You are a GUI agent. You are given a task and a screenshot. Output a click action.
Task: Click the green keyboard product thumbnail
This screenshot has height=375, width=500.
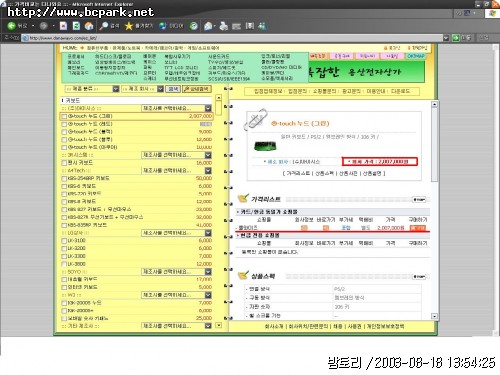coord(265,146)
